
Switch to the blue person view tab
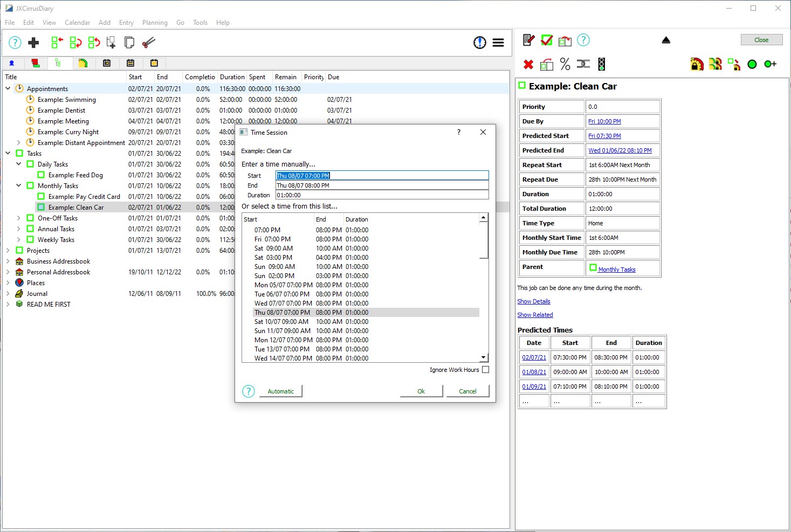click(x=12, y=63)
